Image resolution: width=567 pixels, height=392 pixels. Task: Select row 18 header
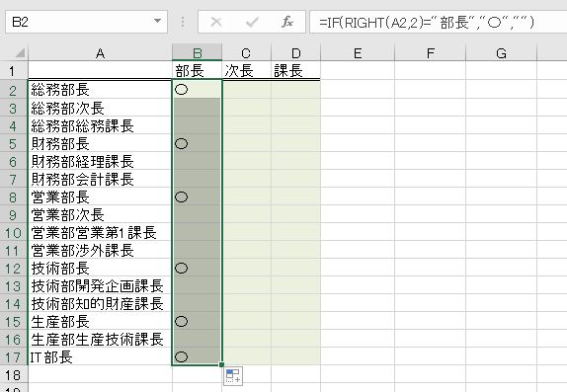point(13,375)
